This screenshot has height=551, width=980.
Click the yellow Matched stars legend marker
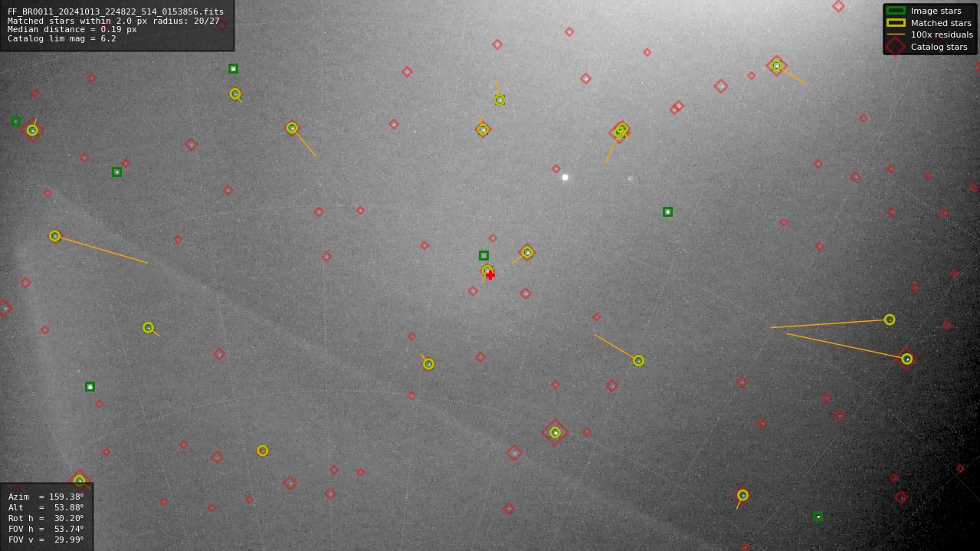click(x=896, y=23)
